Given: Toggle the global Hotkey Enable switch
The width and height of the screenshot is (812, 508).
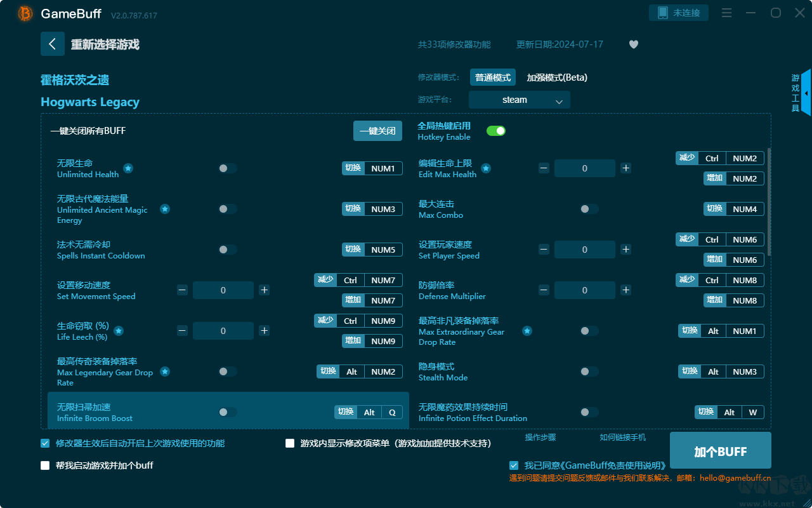Looking at the screenshot, I should [x=496, y=131].
